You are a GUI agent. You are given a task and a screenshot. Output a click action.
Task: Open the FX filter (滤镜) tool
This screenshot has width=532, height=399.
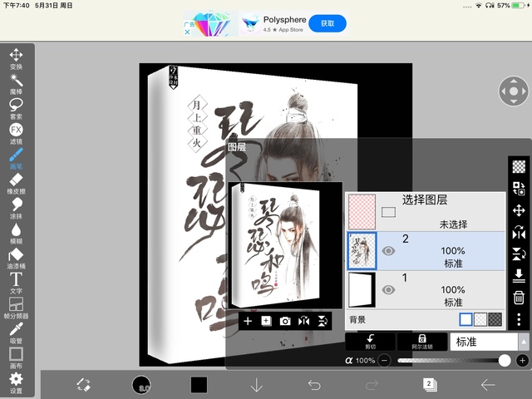click(x=16, y=131)
